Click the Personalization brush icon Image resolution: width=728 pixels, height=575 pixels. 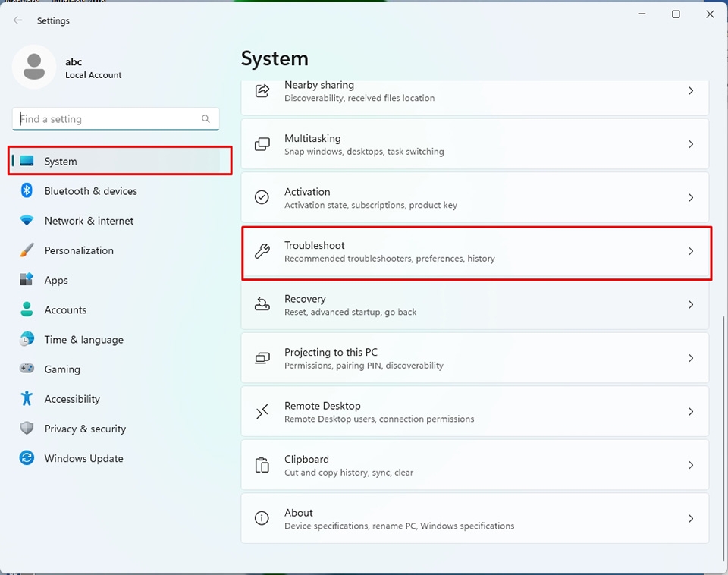[x=26, y=250]
